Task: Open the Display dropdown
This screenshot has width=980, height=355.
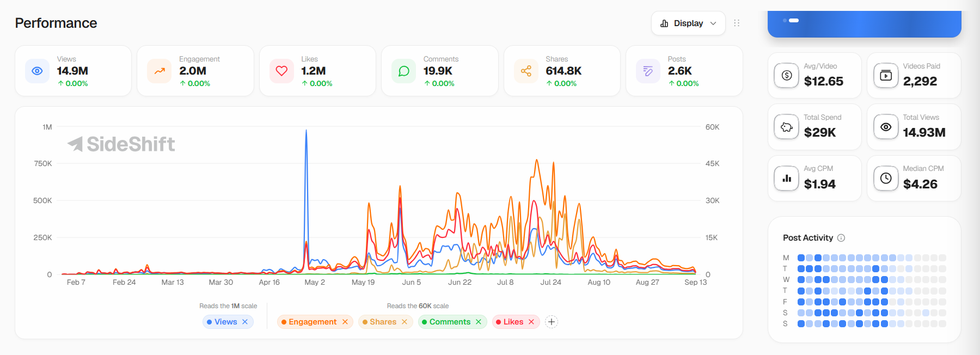Action: click(x=688, y=23)
